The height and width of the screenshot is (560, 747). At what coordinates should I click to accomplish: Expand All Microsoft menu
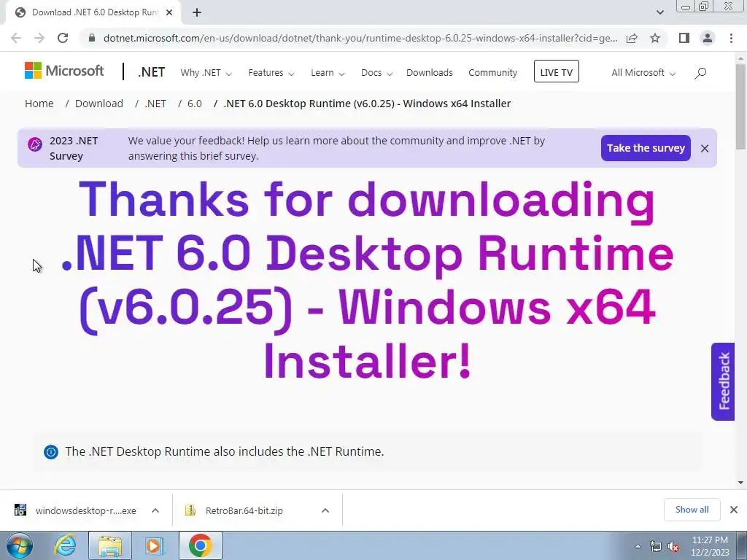pyautogui.click(x=643, y=73)
